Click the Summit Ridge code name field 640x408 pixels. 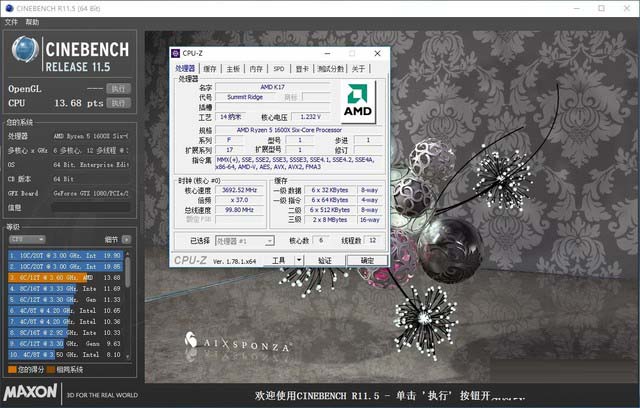(245, 97)
